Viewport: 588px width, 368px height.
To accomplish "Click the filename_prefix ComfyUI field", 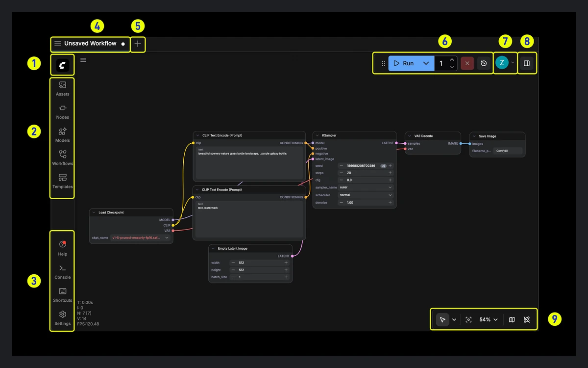I will tap(508, 151).
